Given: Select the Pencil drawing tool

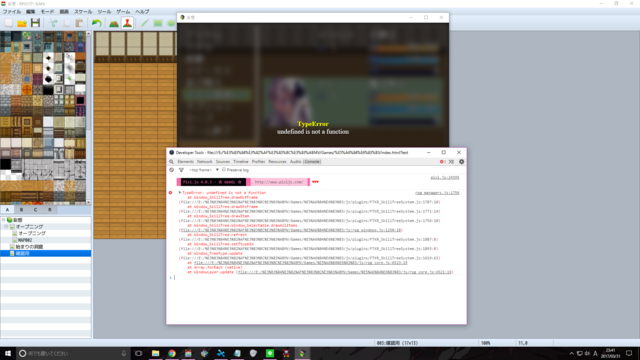Looking at the screenshot, I should (x=144, y=23).
